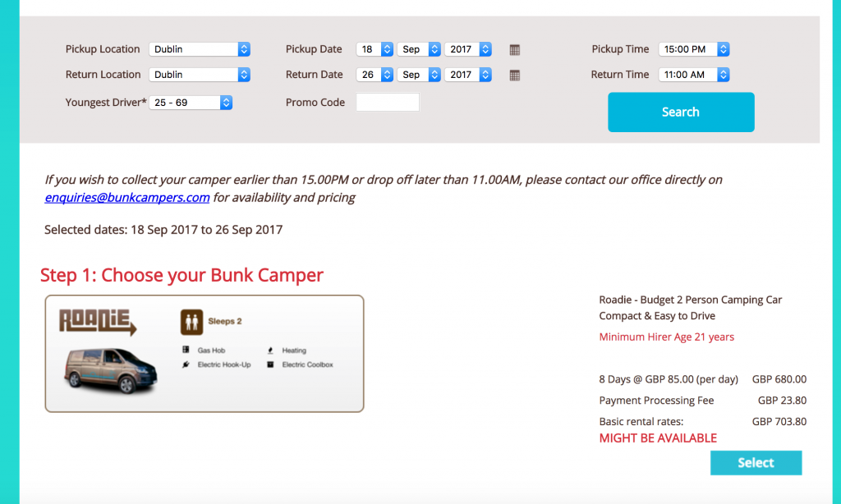Click the 'Youngest Driver*' label

point(106,103)
